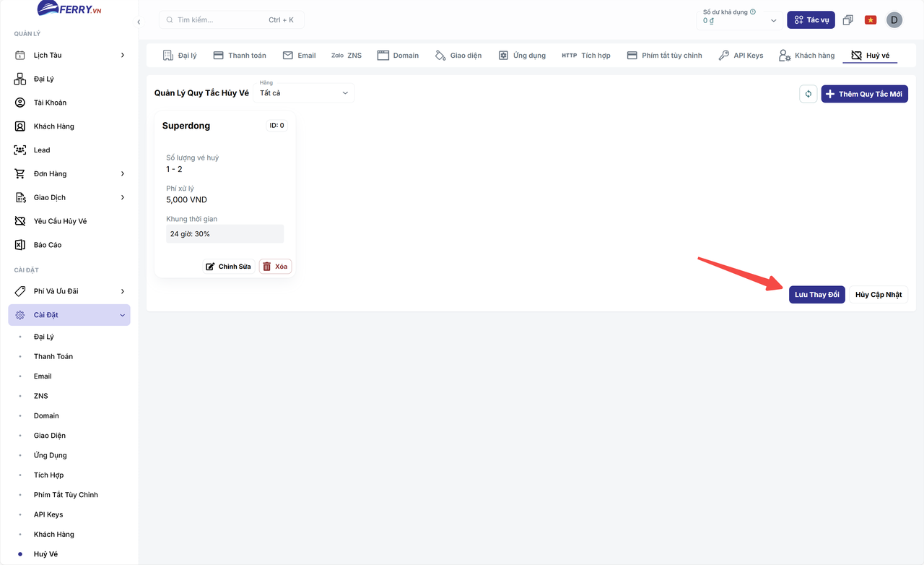This screenshot has width=924, height=565.
Task: Select Giao Diện in the sidebar submenu
Action: pyautogui.click(x=50, y=436)
